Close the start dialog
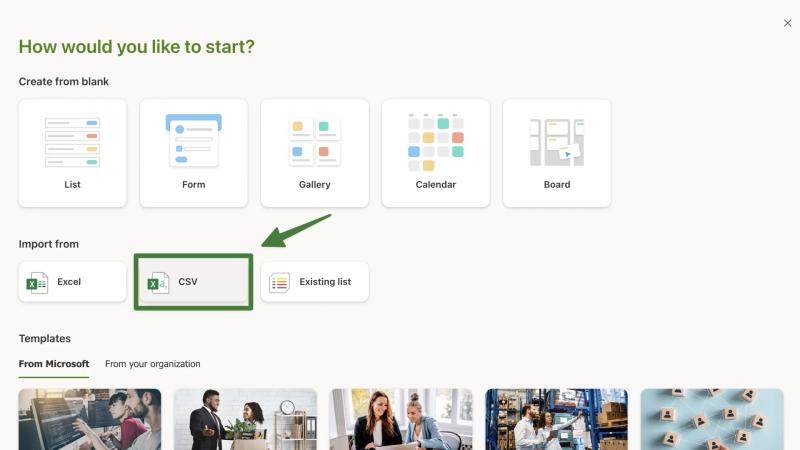The height and width of the screenshot is (450, 800). pyautogui.click(x=787, y=23)
